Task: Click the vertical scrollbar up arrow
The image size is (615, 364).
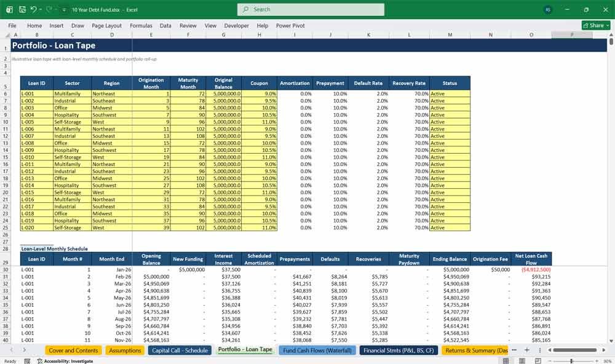Action: tap(611, 34)
